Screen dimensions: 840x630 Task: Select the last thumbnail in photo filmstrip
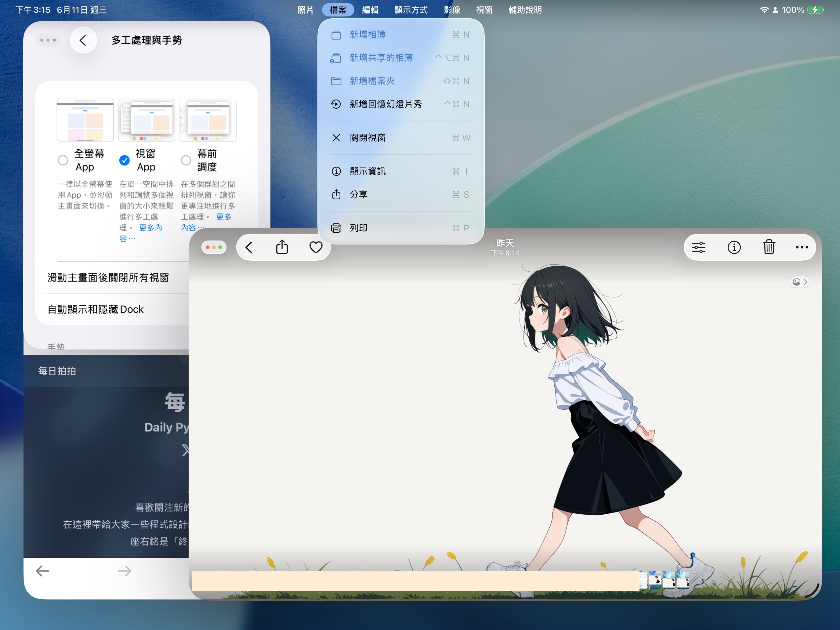click(x=682, y=580)
